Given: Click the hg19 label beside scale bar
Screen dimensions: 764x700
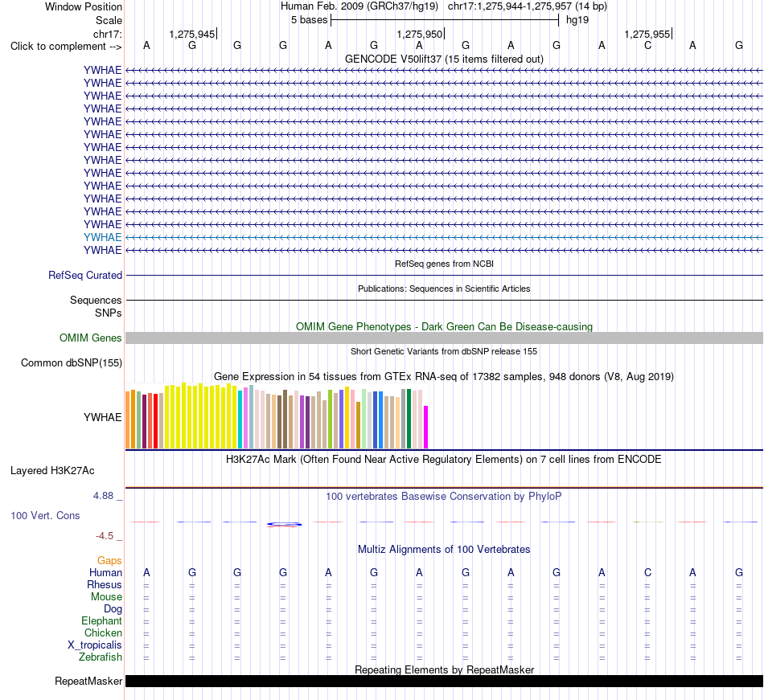Looking at the screenshot, I should pos(577,20).
